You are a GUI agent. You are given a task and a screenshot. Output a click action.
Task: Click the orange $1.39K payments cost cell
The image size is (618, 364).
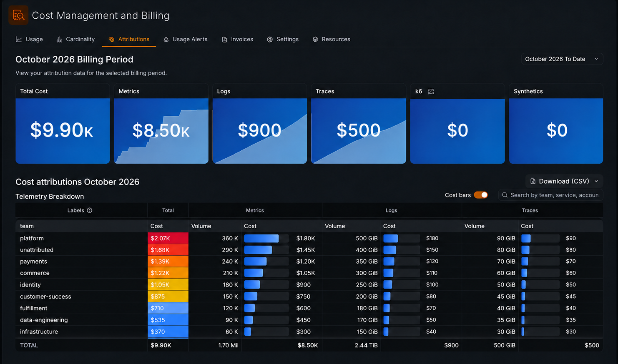click(168, 262)
